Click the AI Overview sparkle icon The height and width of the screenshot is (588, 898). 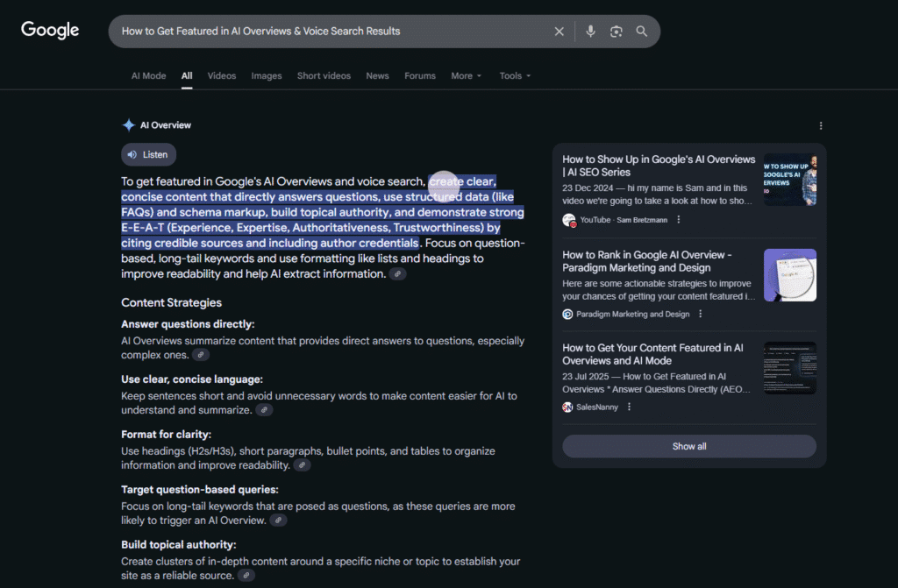point(129,124)
